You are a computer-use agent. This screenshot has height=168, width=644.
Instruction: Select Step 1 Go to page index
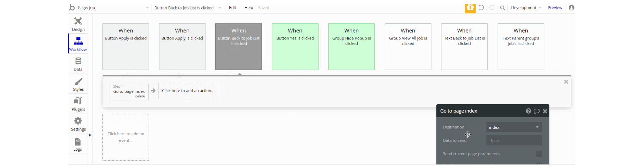129,91
